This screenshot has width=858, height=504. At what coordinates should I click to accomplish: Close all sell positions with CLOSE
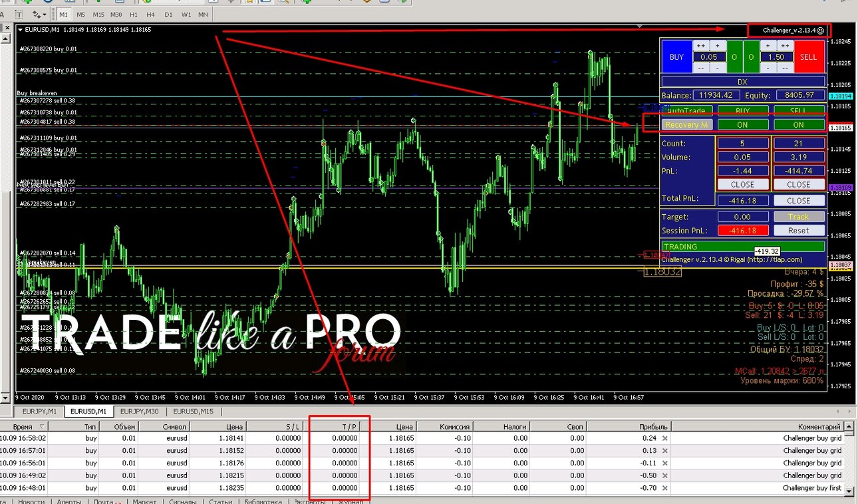[x=798, y=184]
